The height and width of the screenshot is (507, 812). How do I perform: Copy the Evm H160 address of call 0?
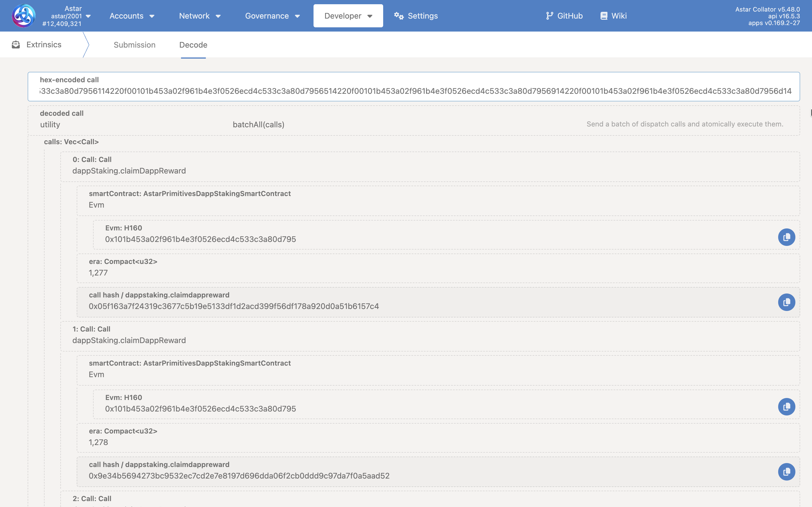point(787,237)
